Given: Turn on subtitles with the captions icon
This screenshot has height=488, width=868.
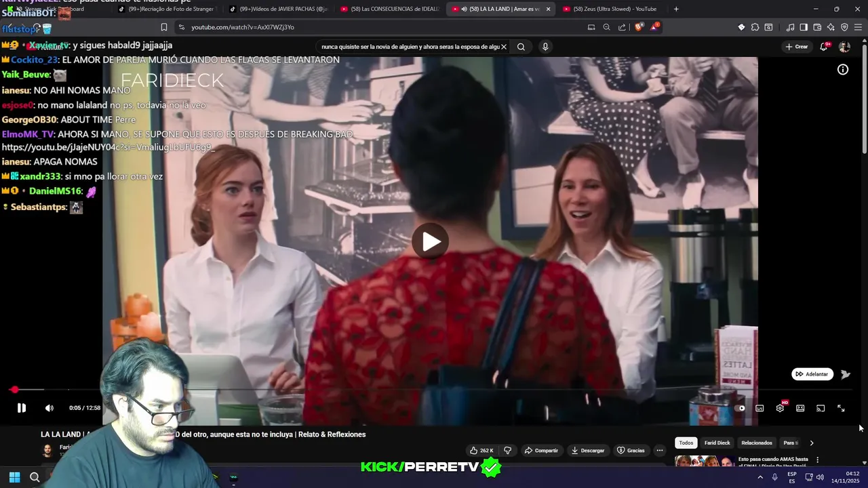Looking at the screenshot, I should 759,408.
